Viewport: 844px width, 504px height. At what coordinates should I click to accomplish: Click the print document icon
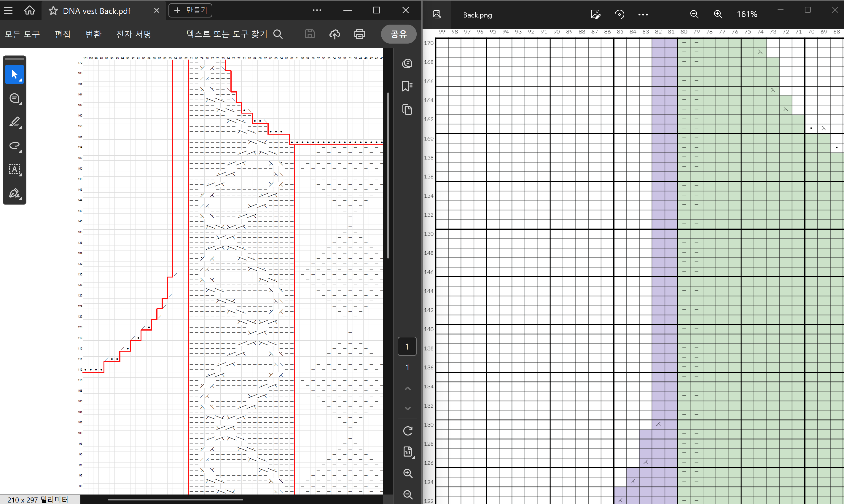coord(359,34)
